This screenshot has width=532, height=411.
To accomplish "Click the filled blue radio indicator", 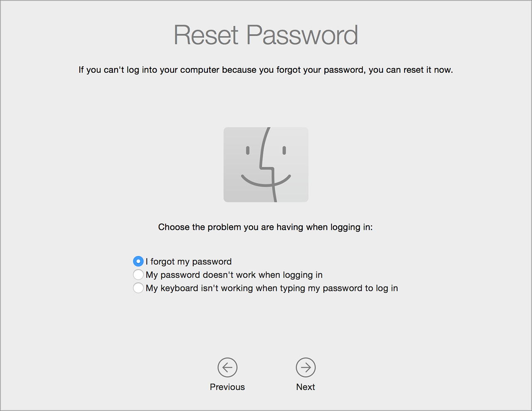I will (x=138, y=261).
